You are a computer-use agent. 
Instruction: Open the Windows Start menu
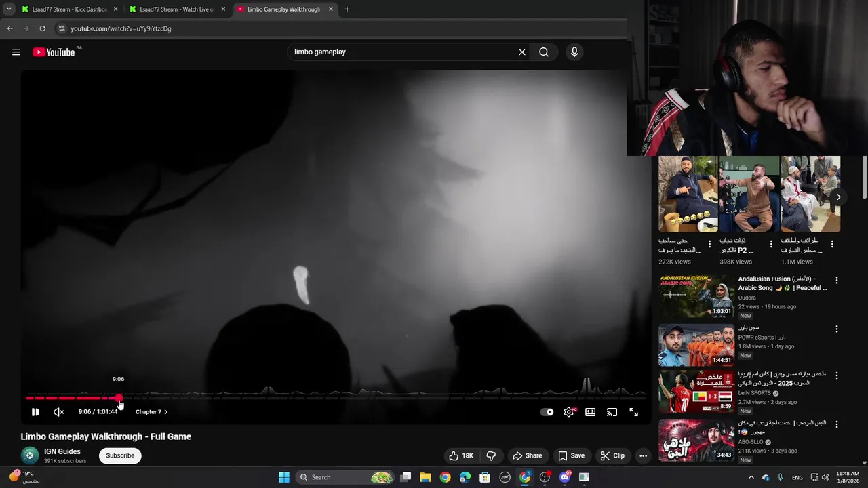(284, 477)
